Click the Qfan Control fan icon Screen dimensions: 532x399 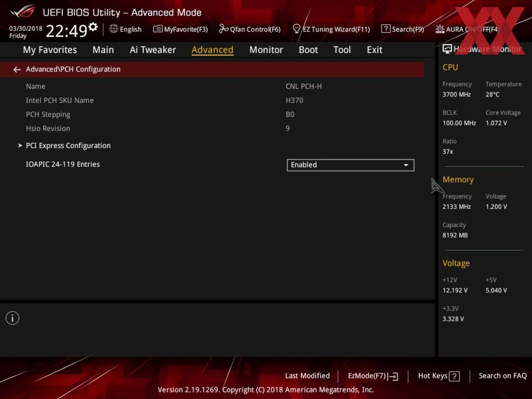[223, 29]
